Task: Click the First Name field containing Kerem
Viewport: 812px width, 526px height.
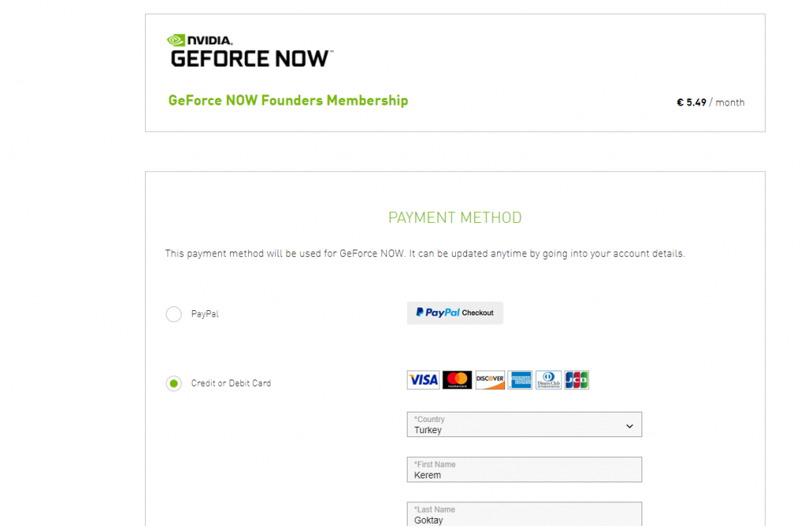Action: (523, 470)
